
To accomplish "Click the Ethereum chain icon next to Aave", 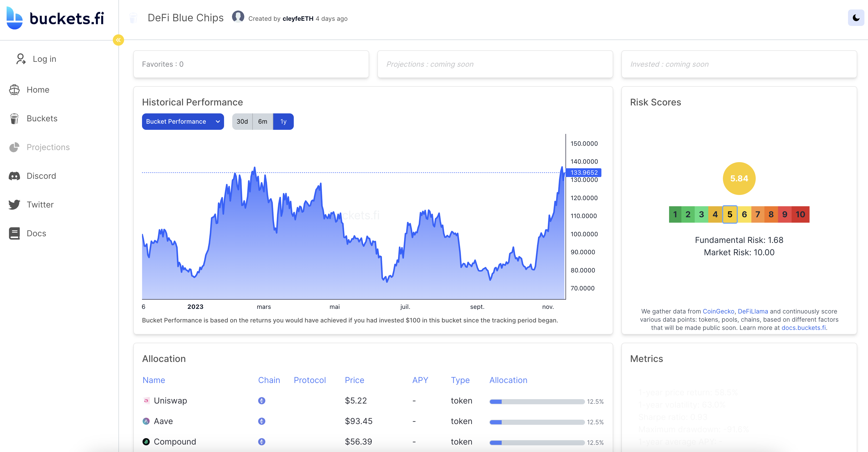I will (261, 421).
